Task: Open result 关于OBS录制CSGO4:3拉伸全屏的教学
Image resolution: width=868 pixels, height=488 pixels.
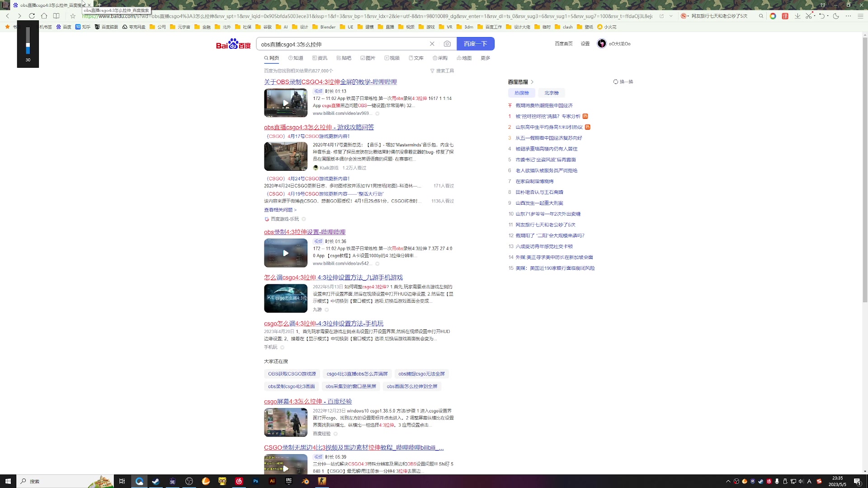Action: pos(330,82)
